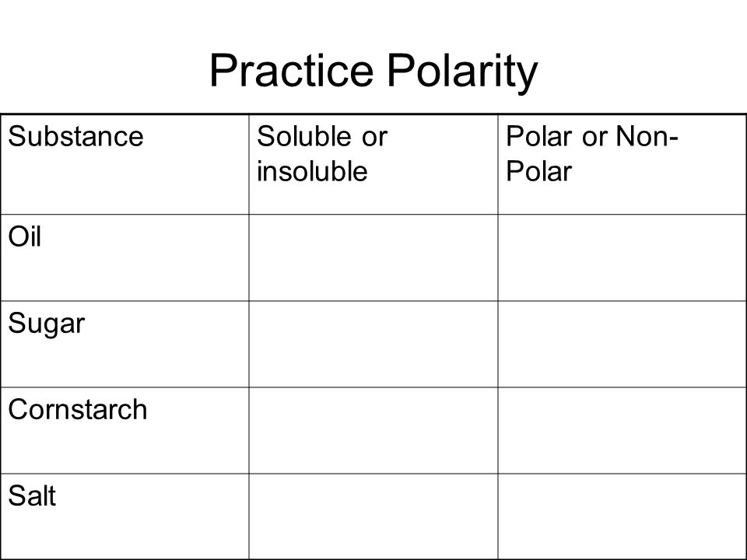Click the word Practice in the title
This screenshot has width=747, height=560.
coord(291,71)
